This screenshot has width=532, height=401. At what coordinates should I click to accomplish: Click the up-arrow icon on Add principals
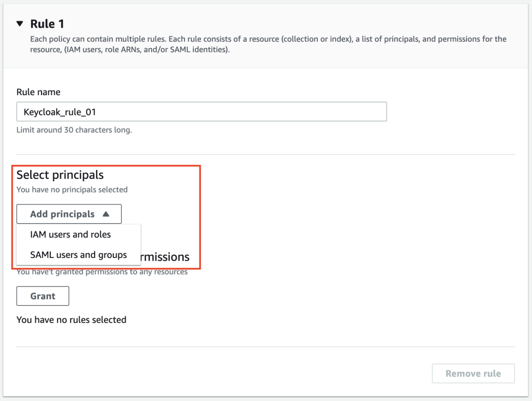[x=106, y=214]
